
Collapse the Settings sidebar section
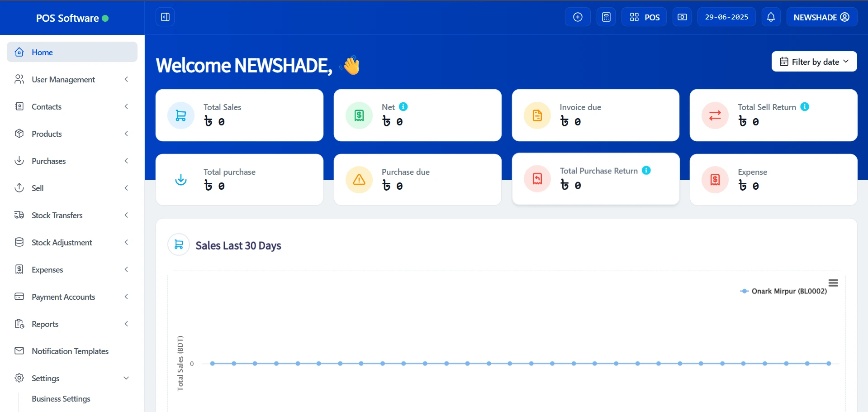click(72, 378)
